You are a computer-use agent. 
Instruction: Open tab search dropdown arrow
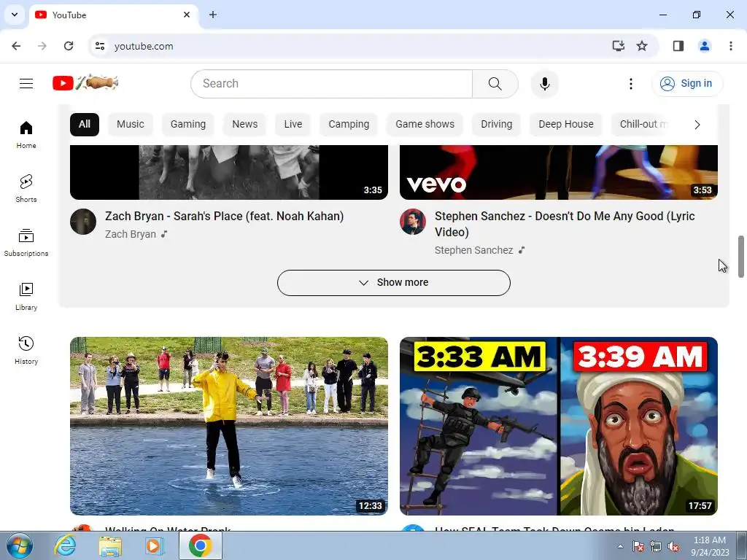point(15,15)
